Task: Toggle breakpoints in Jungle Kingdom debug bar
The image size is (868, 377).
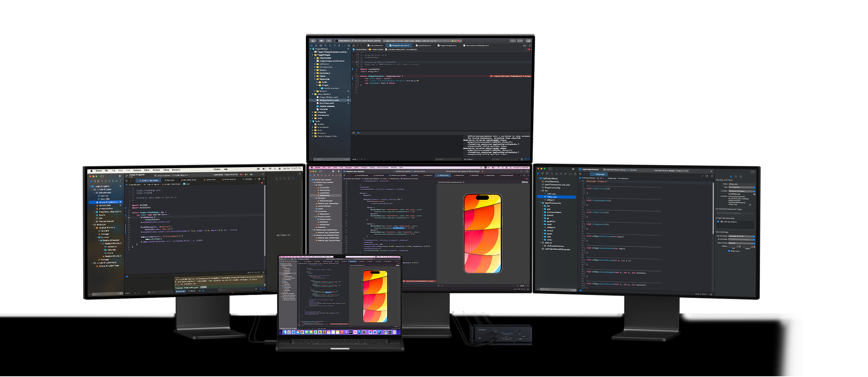Action: pos(127,277)
